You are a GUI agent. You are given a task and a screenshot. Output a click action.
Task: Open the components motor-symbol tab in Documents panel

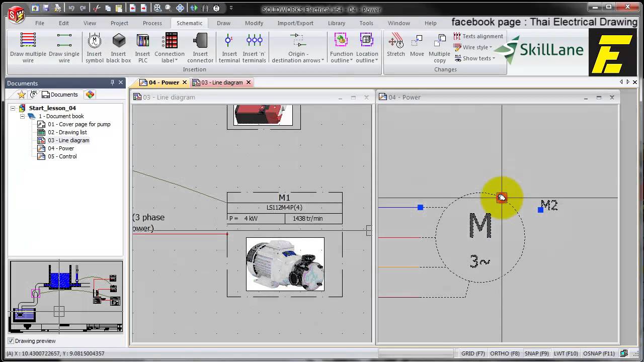[x=34, y=95]
